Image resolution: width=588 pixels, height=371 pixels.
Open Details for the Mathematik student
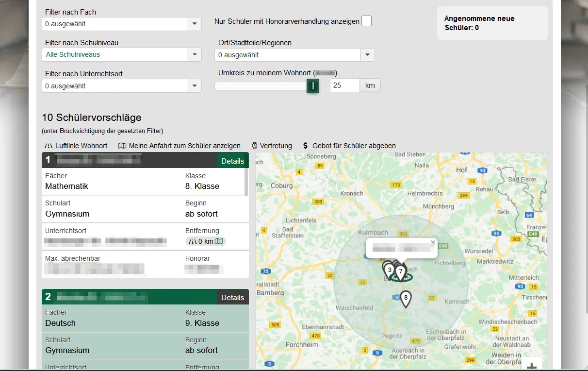[x=233, y=161]
